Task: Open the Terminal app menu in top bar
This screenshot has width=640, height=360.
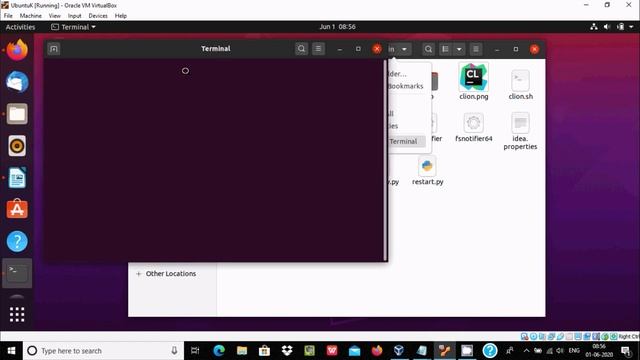Action: pyautogui.click(x=73, y=27)
